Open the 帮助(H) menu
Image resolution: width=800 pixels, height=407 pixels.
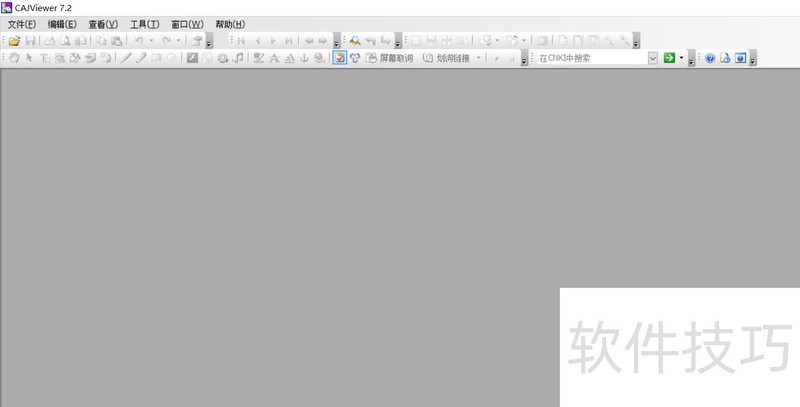tap(230, 24)
